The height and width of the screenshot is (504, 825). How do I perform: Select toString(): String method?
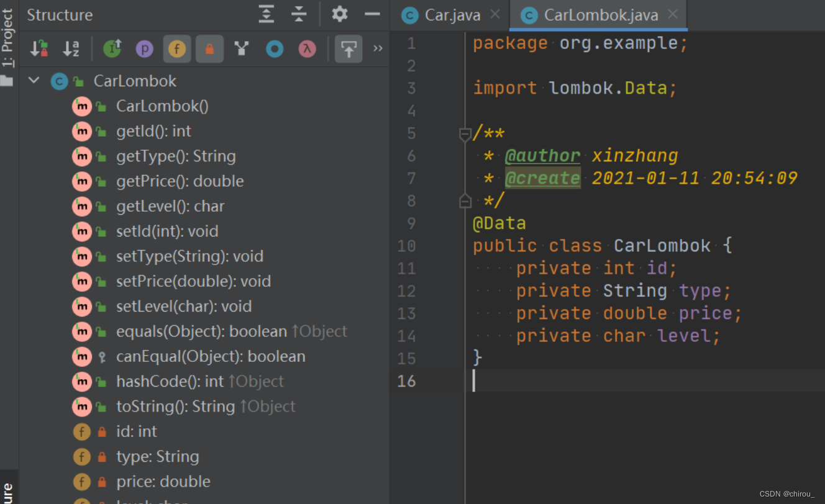click(175, 407)
